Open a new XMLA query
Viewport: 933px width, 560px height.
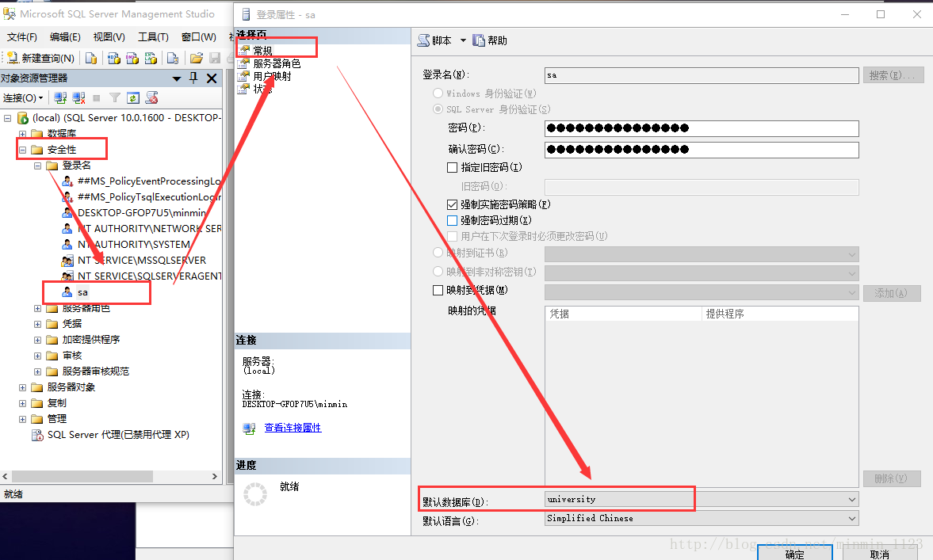tap(151, 58)
